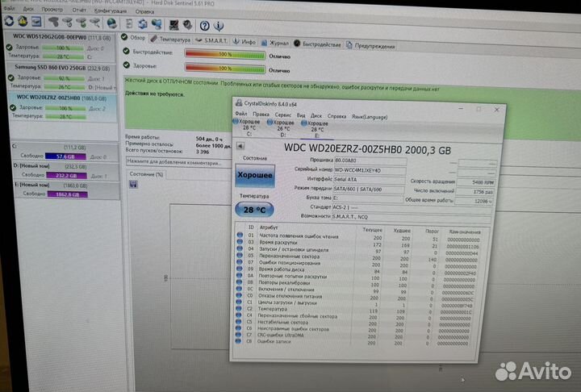This screenshot has width=581, height=392.
Task: Open the Файл menu in Hard Disk Sentinel
Action: (10, 8)
